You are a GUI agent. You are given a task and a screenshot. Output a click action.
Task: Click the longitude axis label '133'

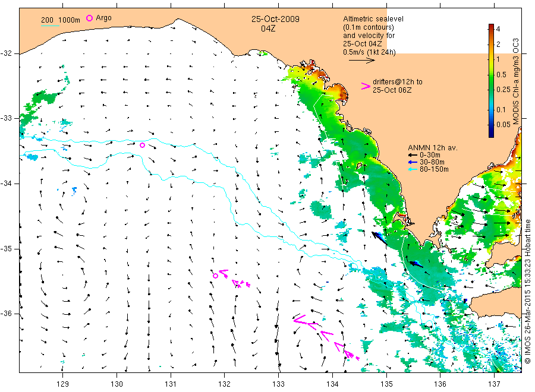(278, 384)
